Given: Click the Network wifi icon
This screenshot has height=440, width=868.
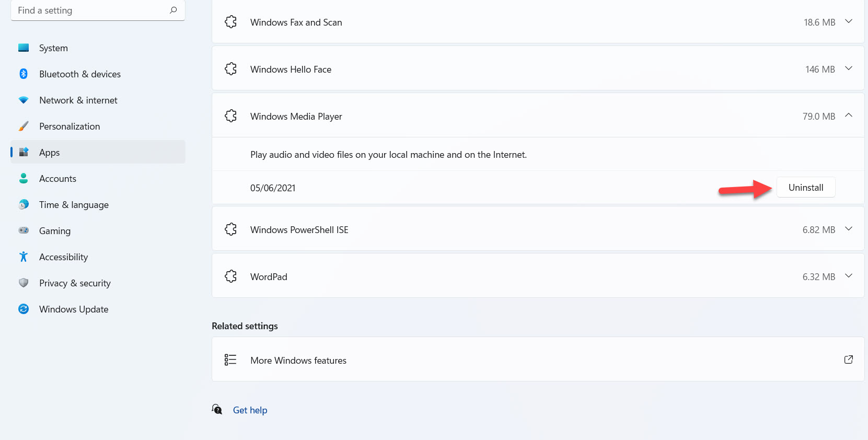Looking at the screenshot, I should pyautogui.click(x=24, y=100).
